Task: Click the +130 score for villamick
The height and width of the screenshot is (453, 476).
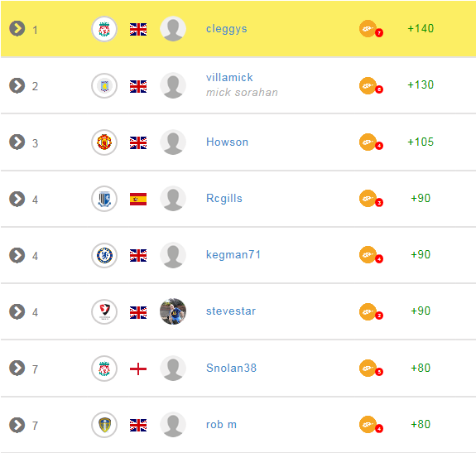Action: (421, 85)
